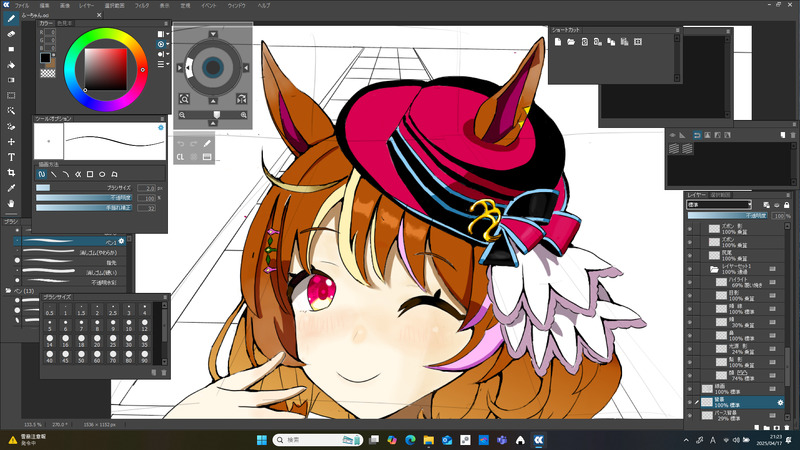Open the ツールオプション panel menu

point(163,118)
